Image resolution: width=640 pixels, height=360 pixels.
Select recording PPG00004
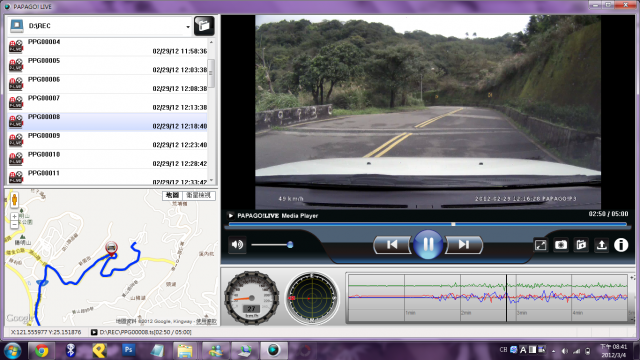tap(107, 47)
